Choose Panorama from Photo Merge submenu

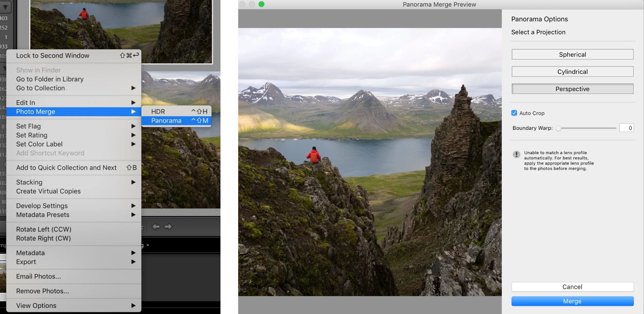(176, 120)
